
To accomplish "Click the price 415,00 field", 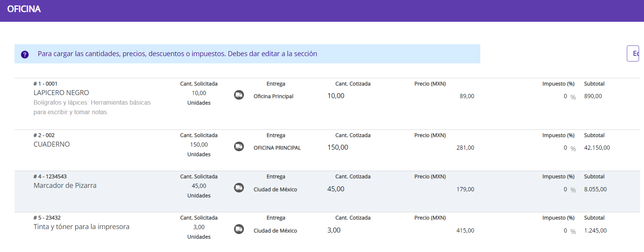I will point(465,231).
